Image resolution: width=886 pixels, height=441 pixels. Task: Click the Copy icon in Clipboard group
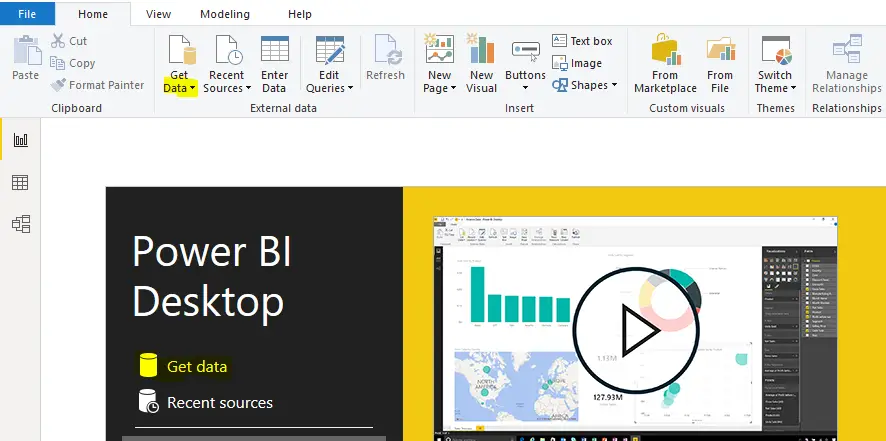point(58,63)
